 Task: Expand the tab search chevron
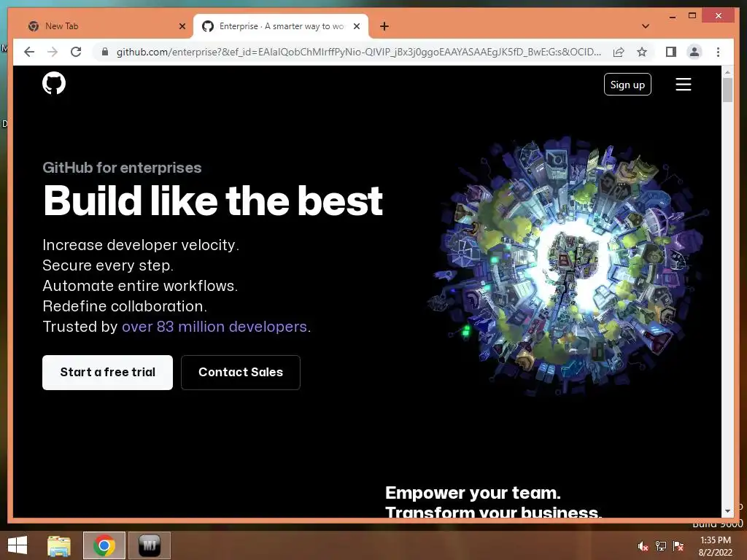tap(646, 26)
